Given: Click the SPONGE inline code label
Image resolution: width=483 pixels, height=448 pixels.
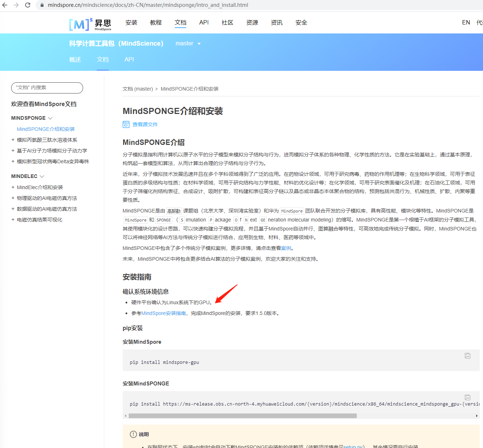Looking at the screenshot, I should (164, 220).
